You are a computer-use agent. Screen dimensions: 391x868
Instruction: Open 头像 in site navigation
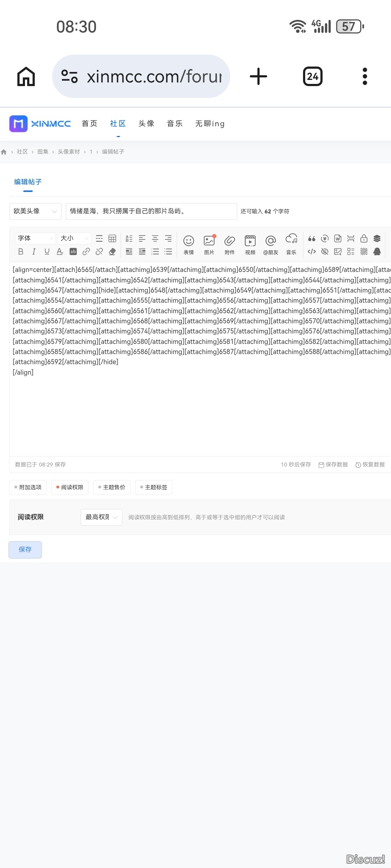pos(146,124)
